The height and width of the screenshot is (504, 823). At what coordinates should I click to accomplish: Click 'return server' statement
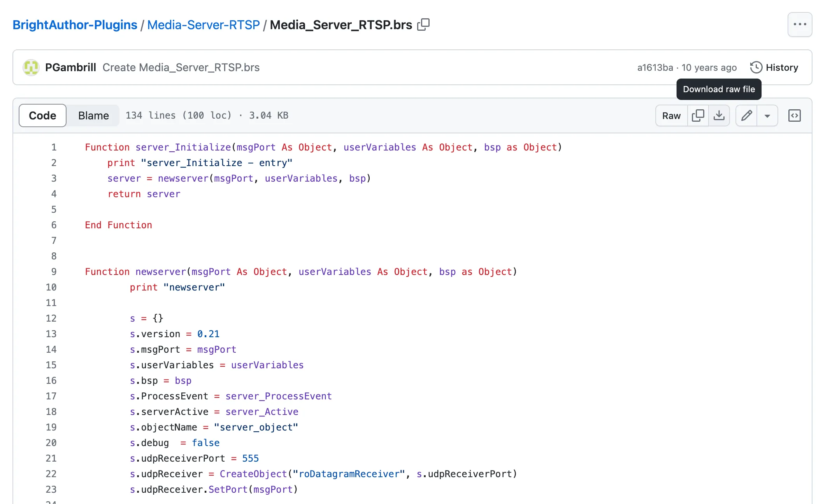click(144, 194)
